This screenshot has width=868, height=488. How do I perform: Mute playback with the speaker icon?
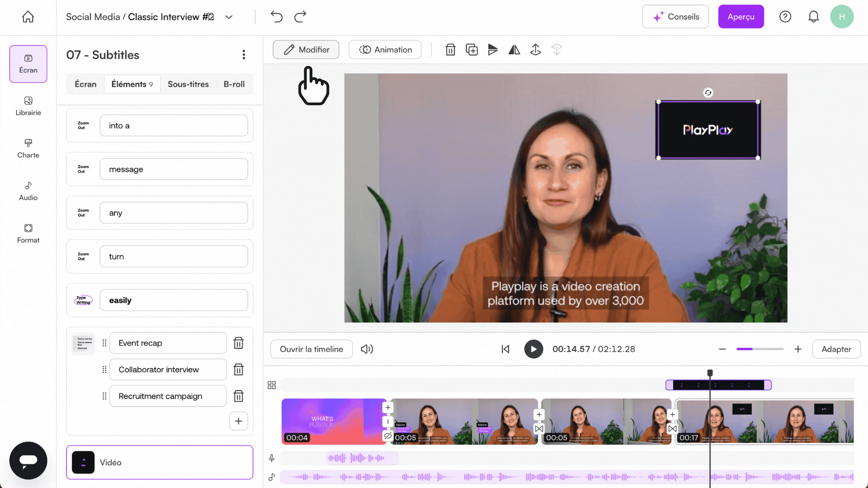coord(367,349)
